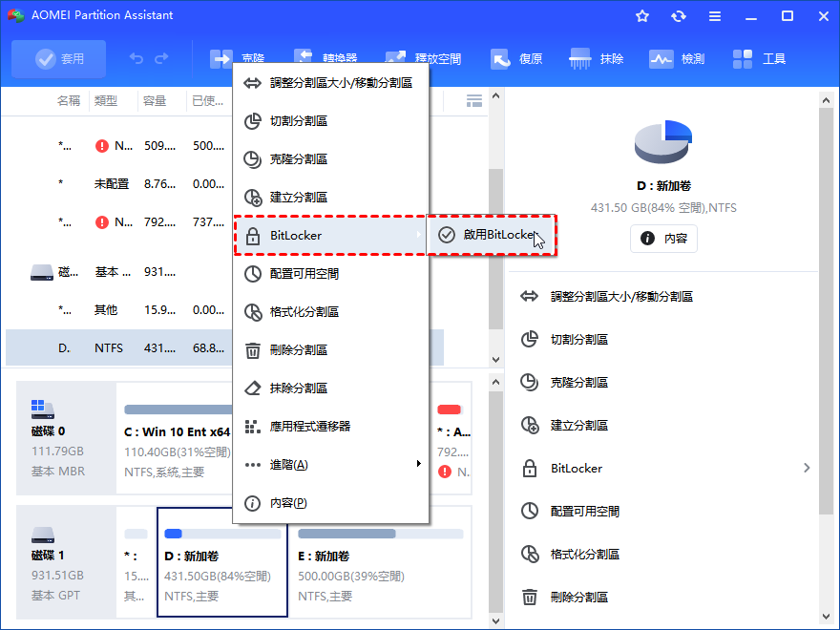The height and width of the screenshot is (630, 840).
Task: Click BitLocker lock icon in right panel
Action: pyautogui.click(x=529, y=469)
